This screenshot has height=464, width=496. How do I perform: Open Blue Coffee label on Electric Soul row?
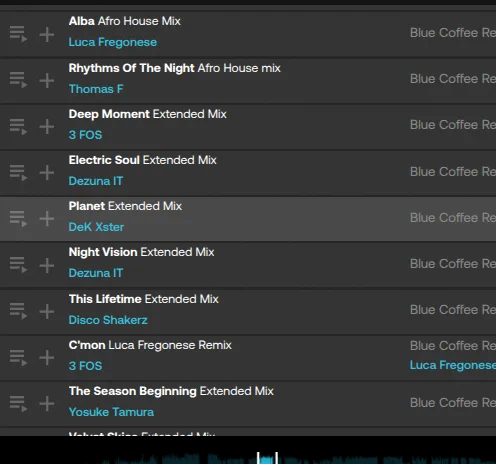pos(453,172)
